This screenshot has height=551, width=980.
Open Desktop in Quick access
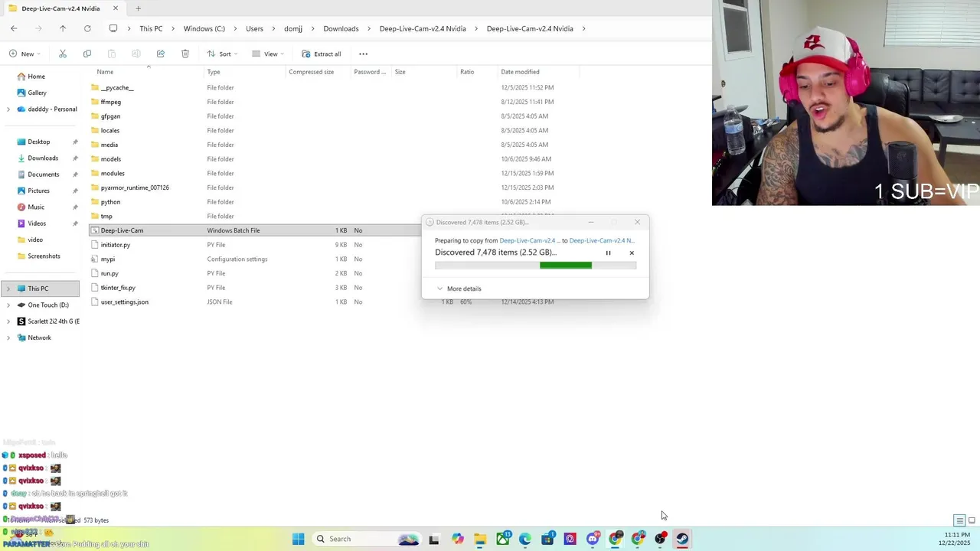click(39, 142)
